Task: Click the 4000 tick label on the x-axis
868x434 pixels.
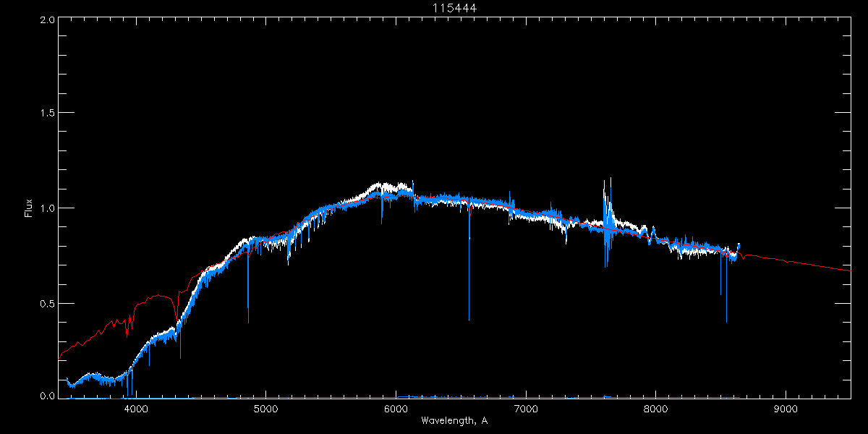Action: (135, 409)
